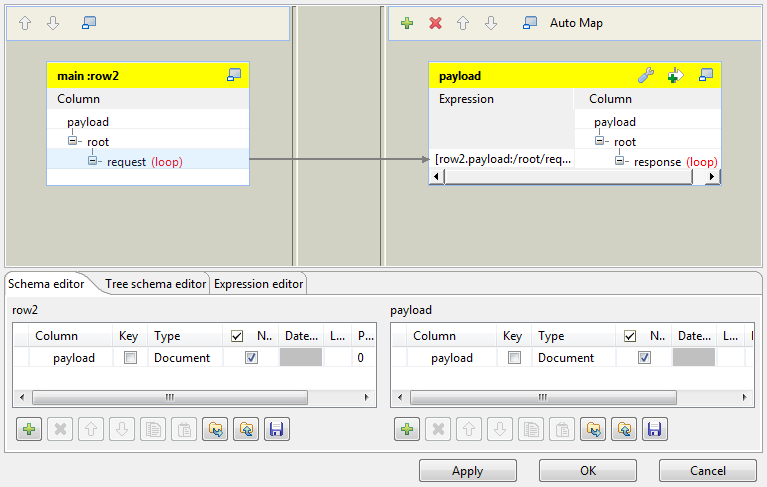This screenshot has width=767, height=487.
Task: Click the Apply button
Action: (x=467, y=471)
